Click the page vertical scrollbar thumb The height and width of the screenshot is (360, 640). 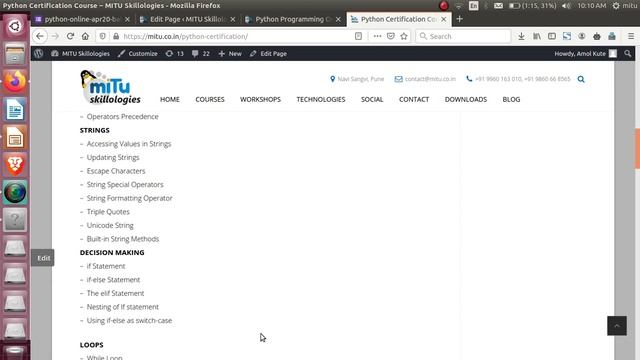637,149
